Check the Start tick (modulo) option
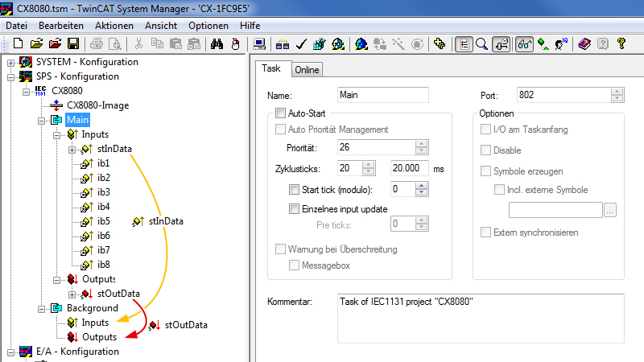644x362 pixels. [x=294, y=189]
